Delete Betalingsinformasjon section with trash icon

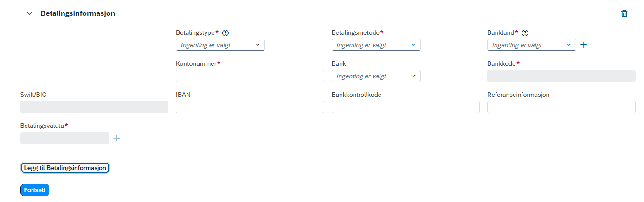coord(624,13)
